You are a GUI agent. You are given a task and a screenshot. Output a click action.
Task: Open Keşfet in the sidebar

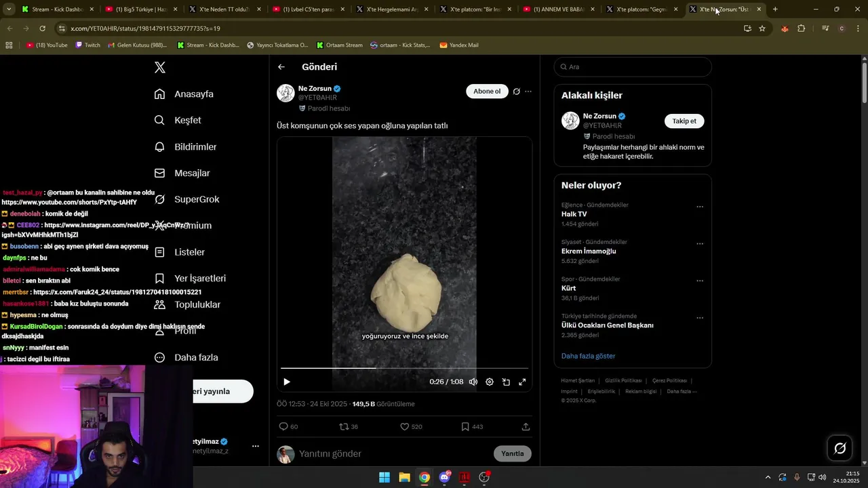pos(187,120)
